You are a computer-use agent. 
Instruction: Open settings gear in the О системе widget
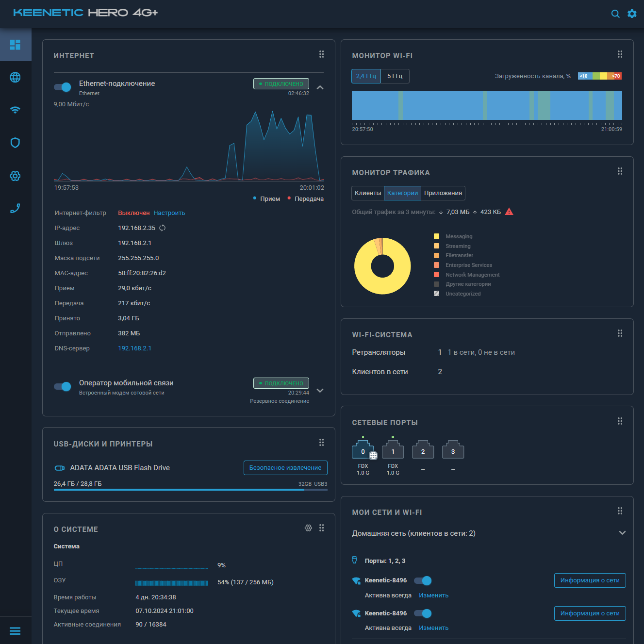308,528
